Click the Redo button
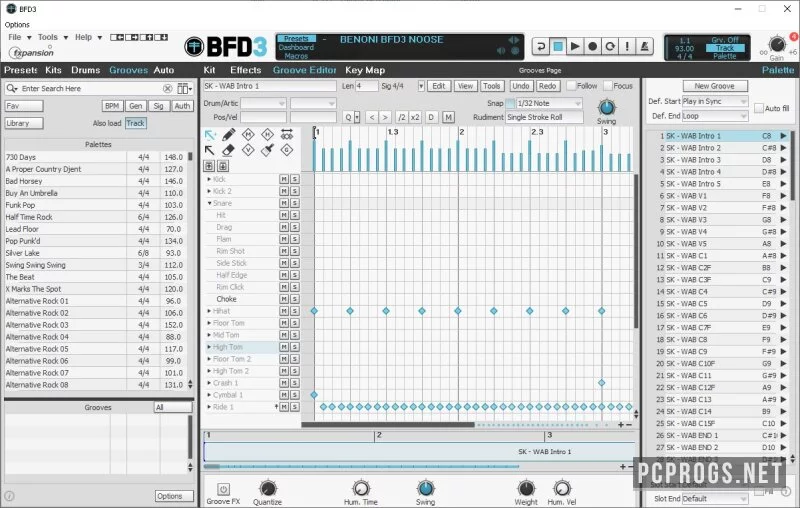The height and width of the screenshot is (508, 800). [x=547, y=86]
